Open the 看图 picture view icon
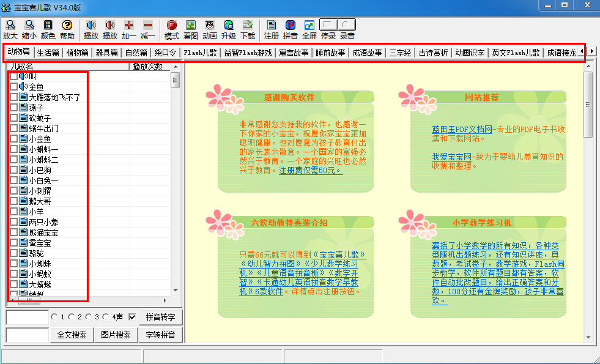The height and width of the screenshot is (364, 600). click(191, 25)
